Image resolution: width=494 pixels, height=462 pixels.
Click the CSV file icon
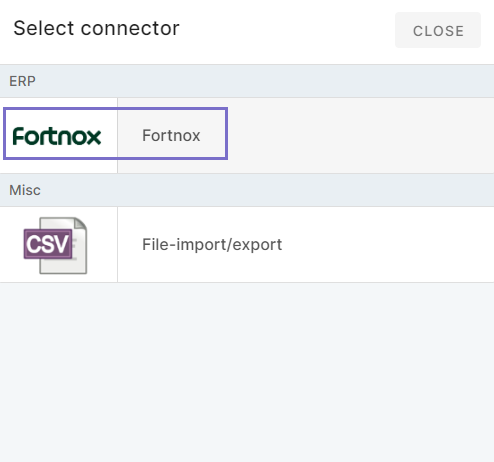coord(55,245)
